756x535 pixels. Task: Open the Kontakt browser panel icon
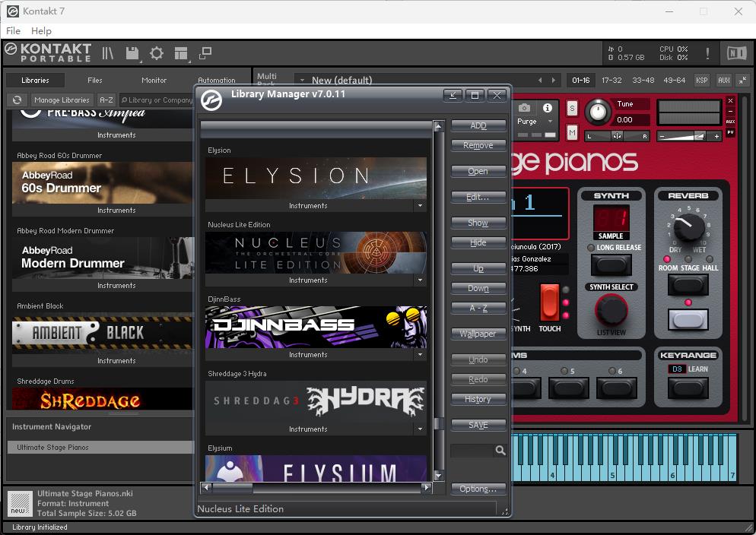(x=108, y=53)
